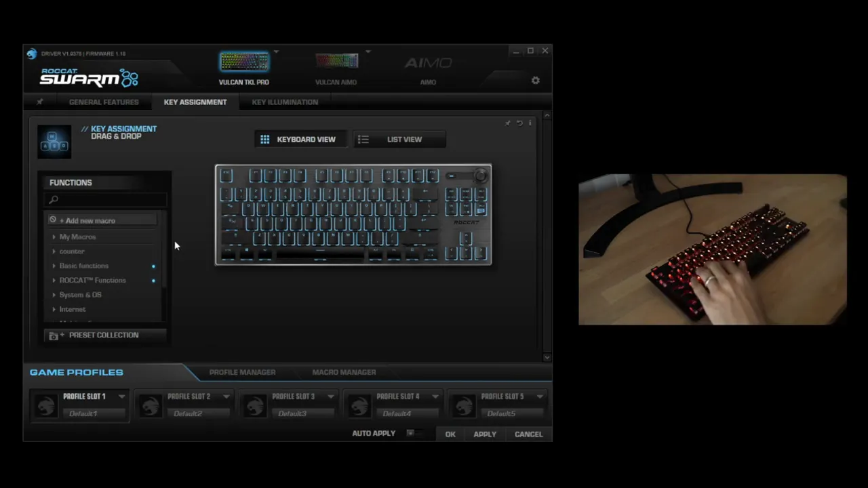The image size is (868, 488).
Task: Switch to General Features tab
Action: [x=104, y=102]
